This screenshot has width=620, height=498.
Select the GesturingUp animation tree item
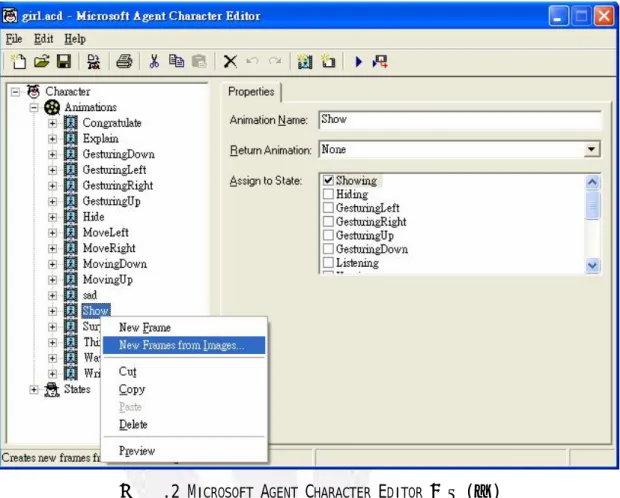pyautogui.click(x=112, y=201)
